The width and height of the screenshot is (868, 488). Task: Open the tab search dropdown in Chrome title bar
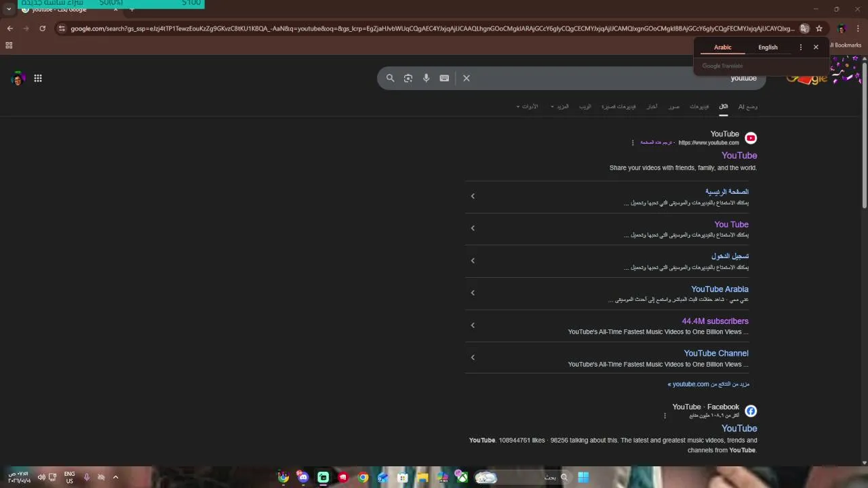[8, 9]
